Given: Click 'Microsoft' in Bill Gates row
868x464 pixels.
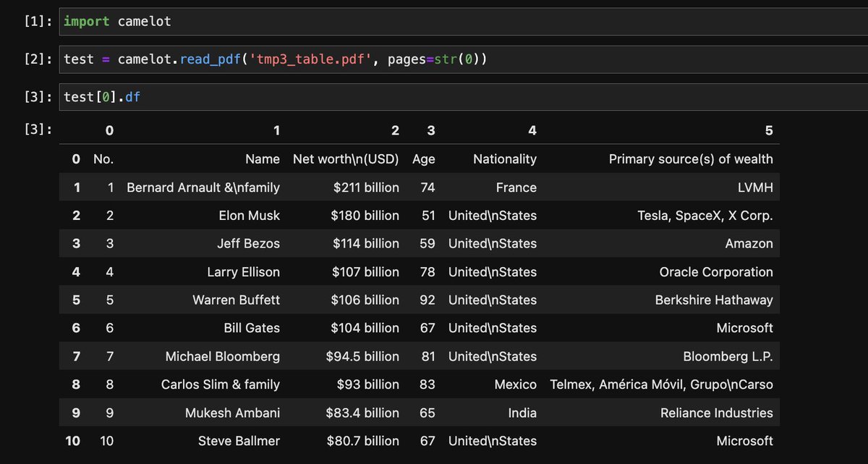Looking at the screenshot, I should [x=745, y=328].
